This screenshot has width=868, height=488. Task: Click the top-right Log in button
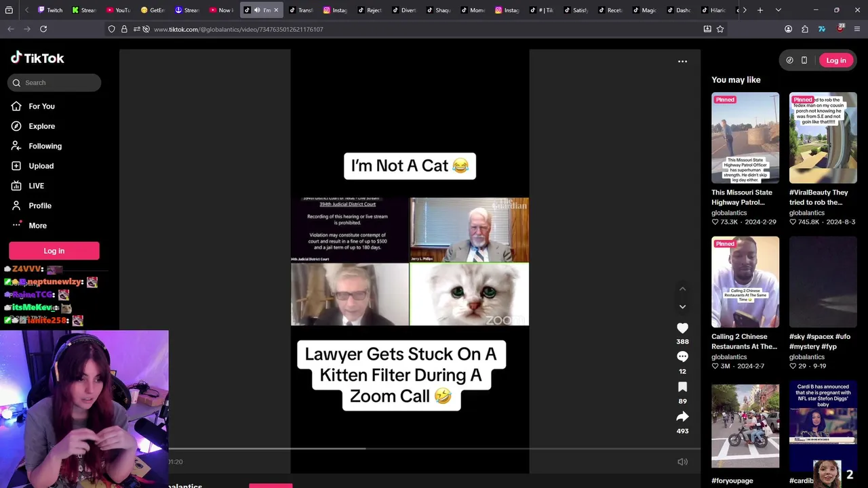pos(836,60)
